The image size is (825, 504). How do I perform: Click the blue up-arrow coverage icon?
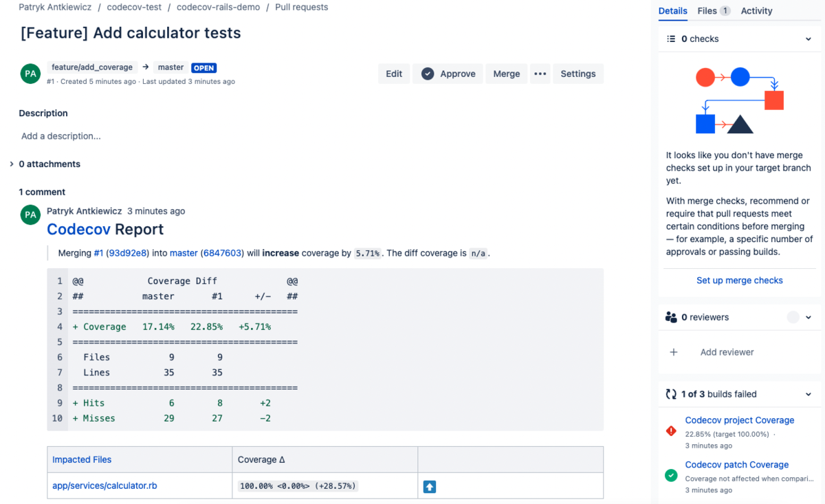click(x=430, y=487)
